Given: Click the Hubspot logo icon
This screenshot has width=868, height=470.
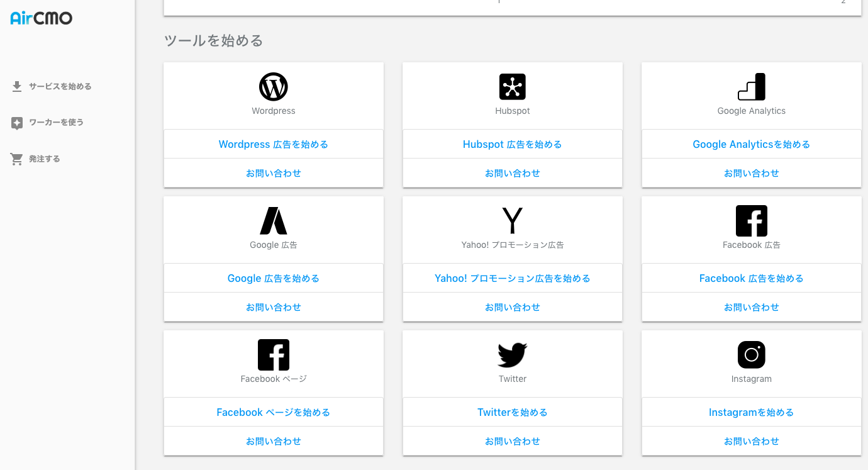Looking at the screenshot, I should tap(513, 87).
